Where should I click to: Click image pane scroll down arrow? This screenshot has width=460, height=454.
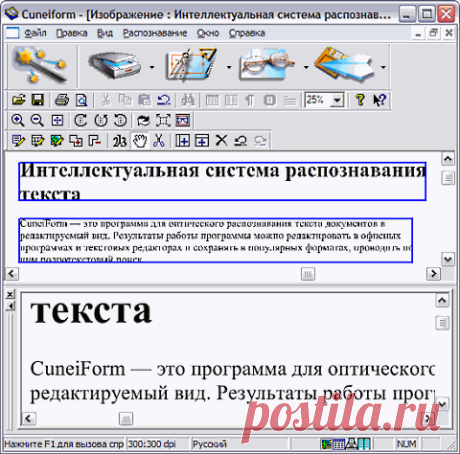[x=448, y=259]
